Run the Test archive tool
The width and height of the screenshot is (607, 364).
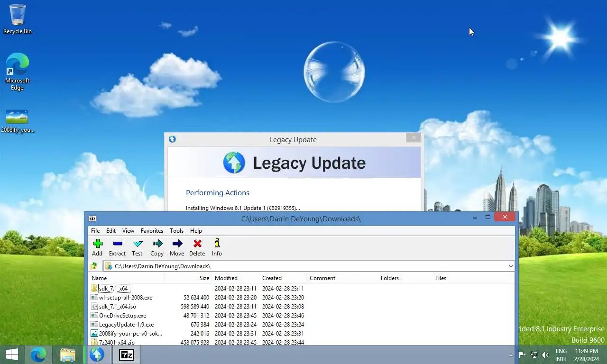point(137,247)
